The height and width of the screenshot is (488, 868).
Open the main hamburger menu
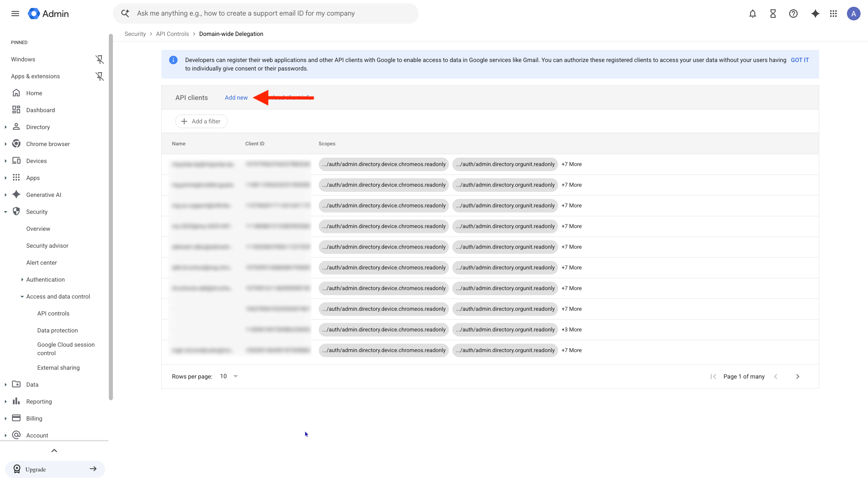pos(15,14)
